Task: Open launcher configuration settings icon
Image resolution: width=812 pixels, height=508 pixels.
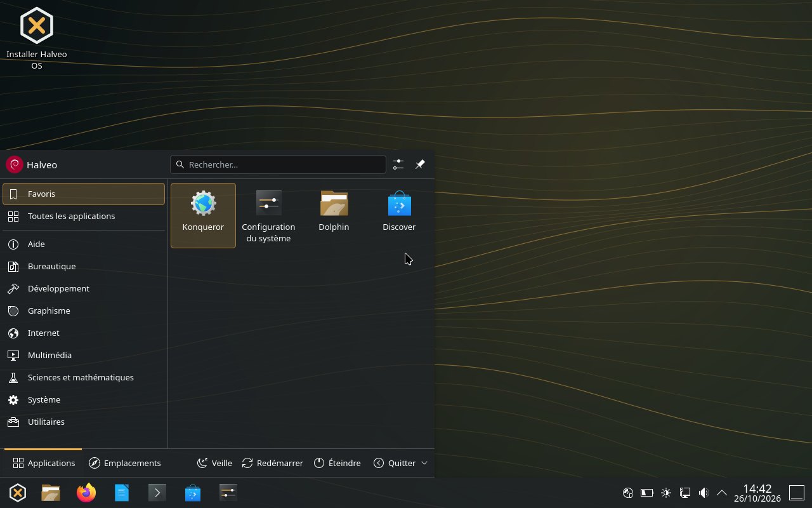Action: click(398, 164)
